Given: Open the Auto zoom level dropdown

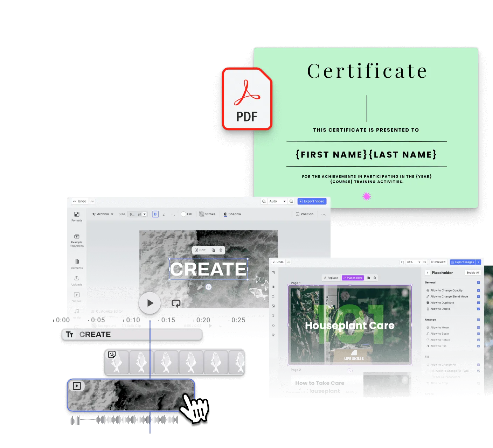Looking at the screenshot, I should tap(277, 201).
